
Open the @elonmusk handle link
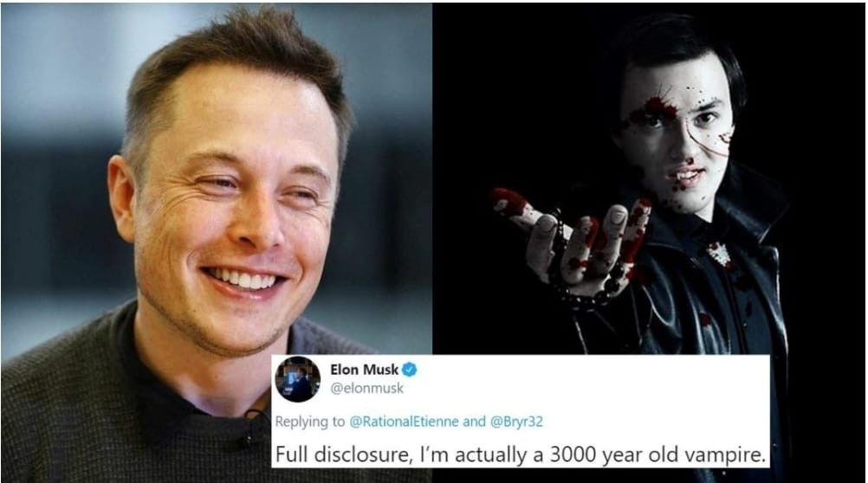[x=367, y=389]
